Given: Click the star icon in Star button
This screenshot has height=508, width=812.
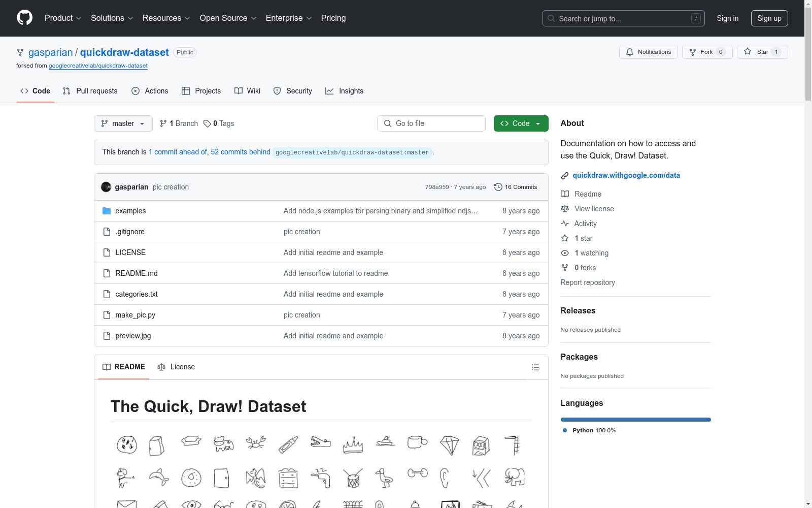Looking at the screenshot, I should click(x=748, y=51).
